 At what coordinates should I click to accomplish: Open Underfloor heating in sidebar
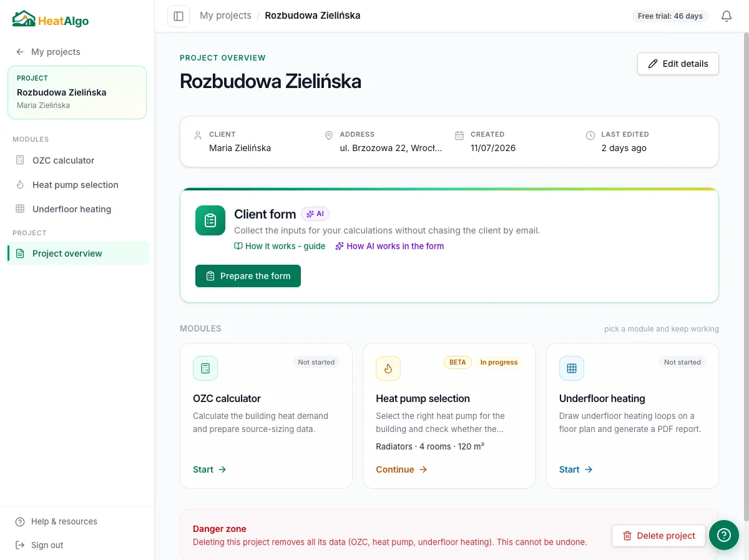click(x=77, y=209)
